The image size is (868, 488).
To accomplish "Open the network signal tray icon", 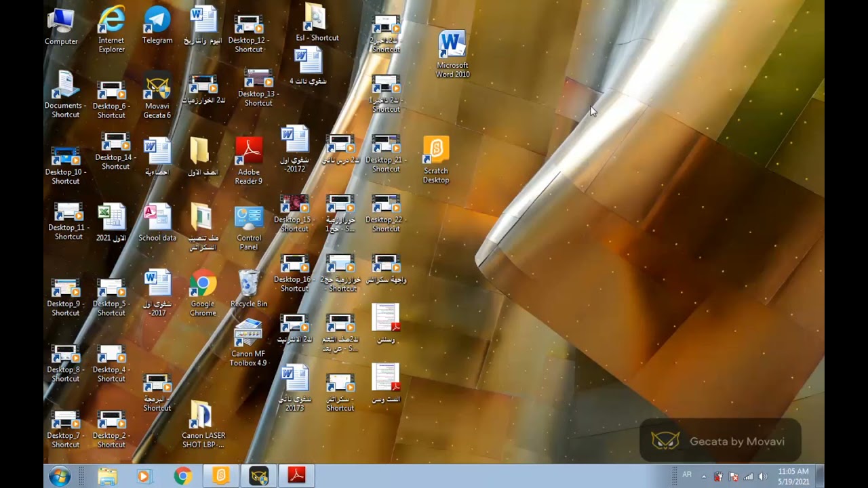I will click(x=748, y=476).
